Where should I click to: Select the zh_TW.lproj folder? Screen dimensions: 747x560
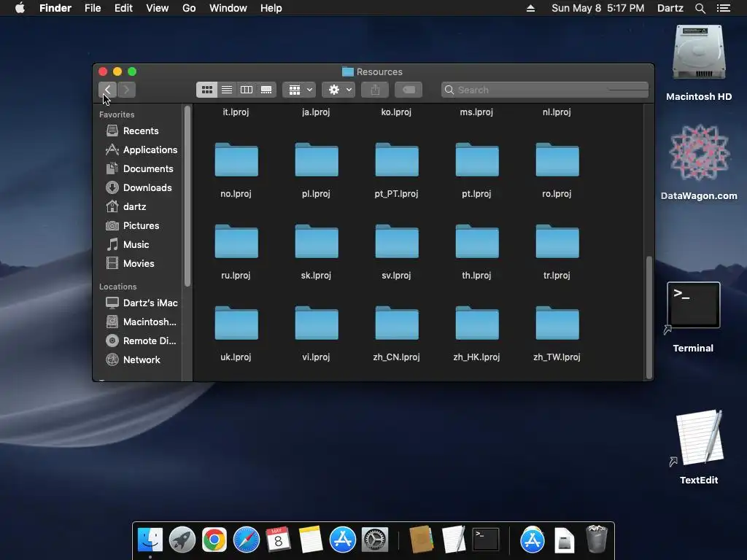[x=557, y=323]
